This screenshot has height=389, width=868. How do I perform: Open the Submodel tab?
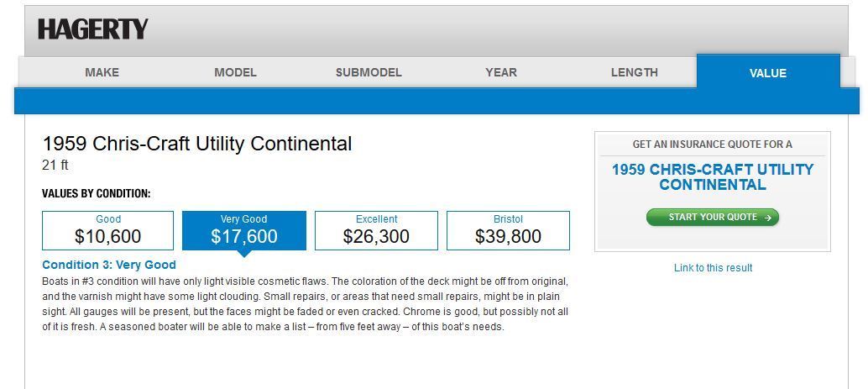tap(369, 72)
